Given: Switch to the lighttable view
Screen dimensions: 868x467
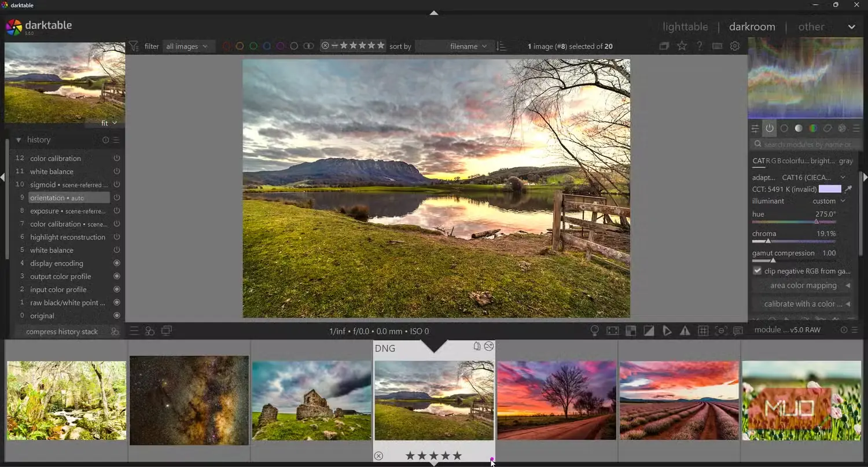Looking at the screenshot, I should click(685, 27).
